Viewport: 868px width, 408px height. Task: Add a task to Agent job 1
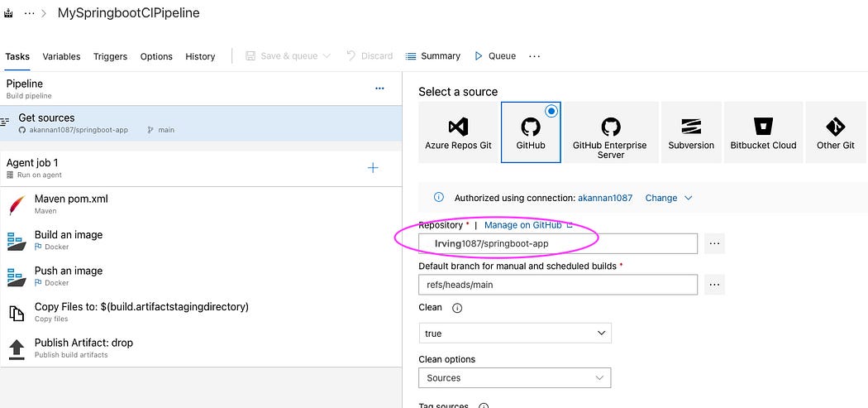pyautogui.click(x=373, y=168)
